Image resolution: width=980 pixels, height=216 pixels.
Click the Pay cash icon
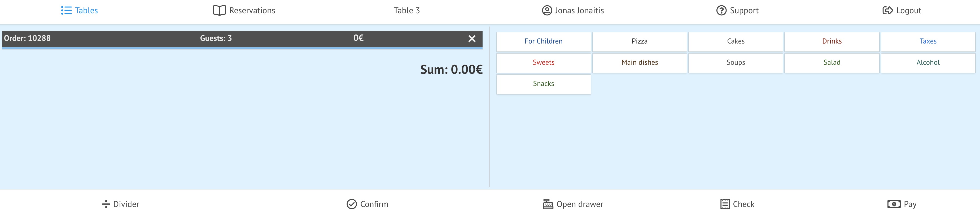click(x=894, y=204)
